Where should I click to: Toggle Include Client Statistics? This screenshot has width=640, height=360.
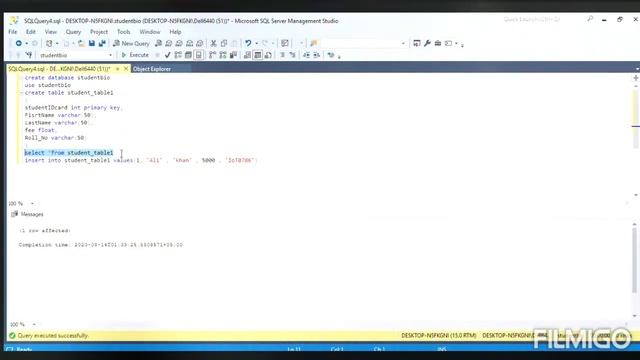pos(233,55)
